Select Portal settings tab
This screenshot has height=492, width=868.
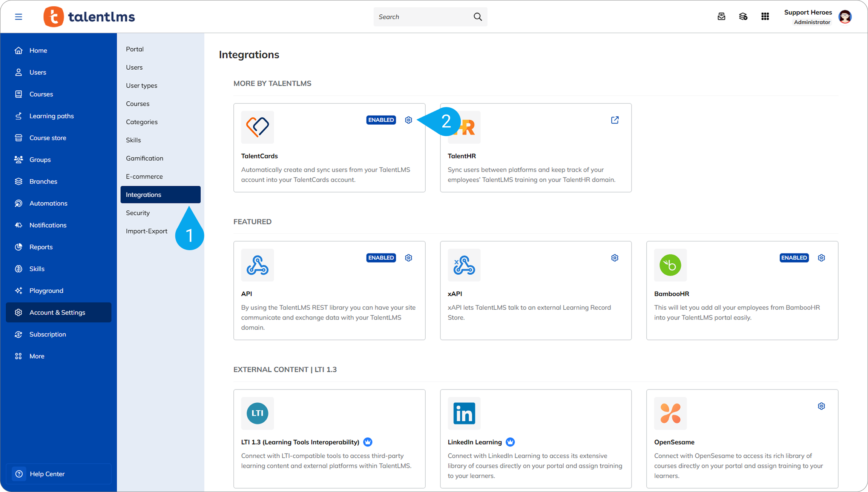click(x=161, y=49)
